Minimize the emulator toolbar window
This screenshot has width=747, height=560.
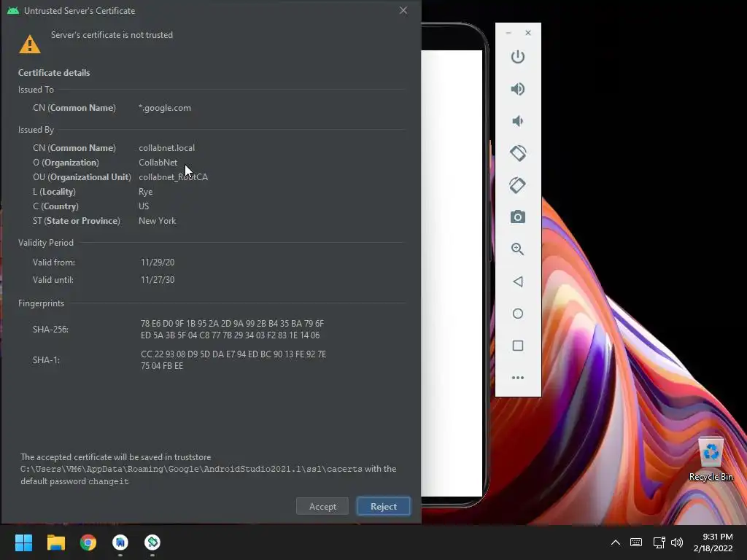(508, 33)
